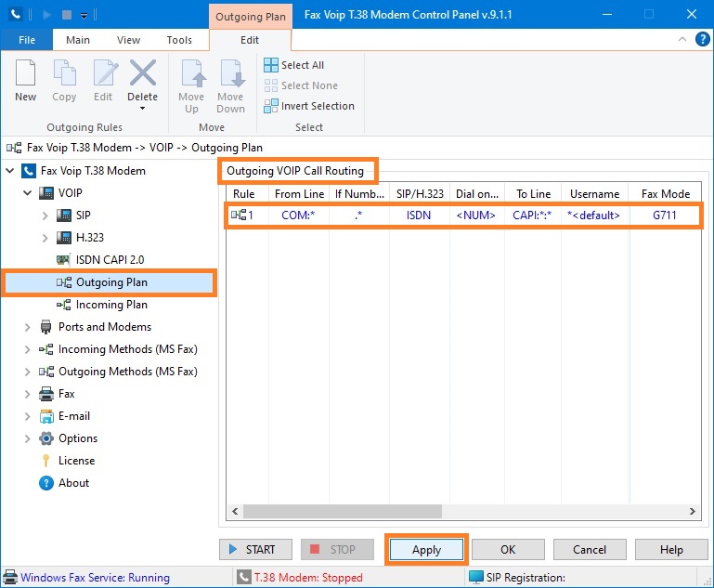Click Invert Selection in the ribbon
The width and height of the screenshot is (714, 588).
tap(309, 106)
